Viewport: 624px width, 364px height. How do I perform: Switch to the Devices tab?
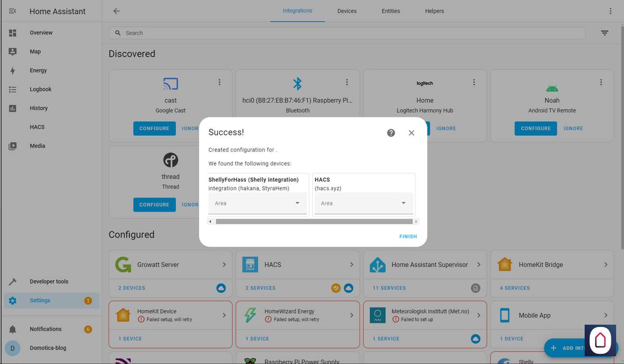pyautogui.click(x=347, y=11)
